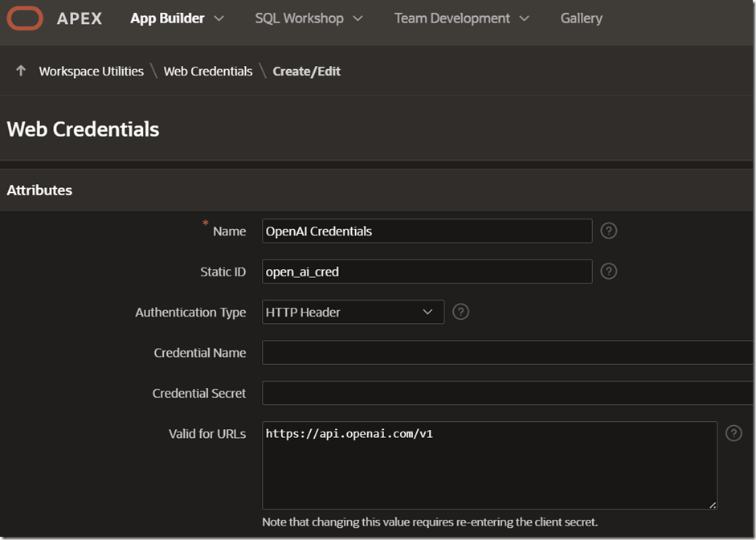756x540 pixels.
Task: Click inside the Static ID field
Action: point(427,272)
